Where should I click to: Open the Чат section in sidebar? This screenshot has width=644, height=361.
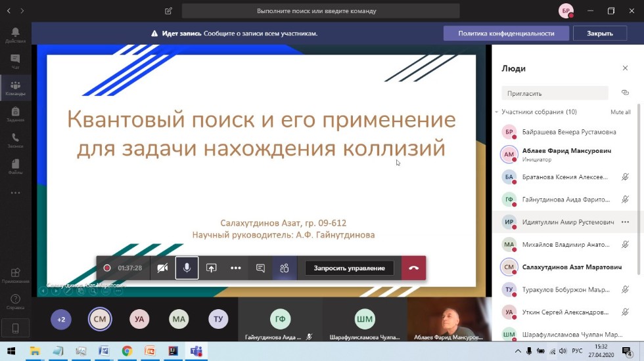15,61
